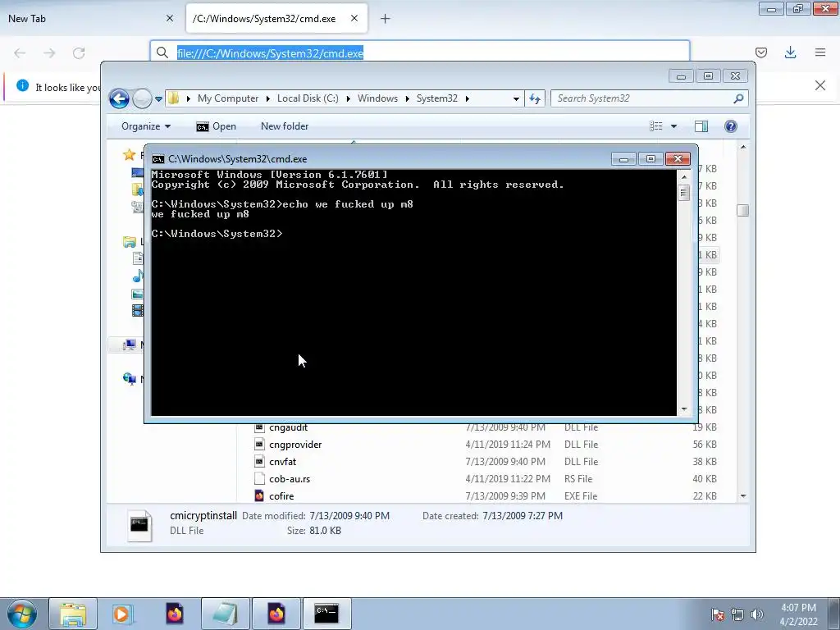Click the Firefox forward arrow
This screenshot has width=840, height=630.
pos(49,52)
